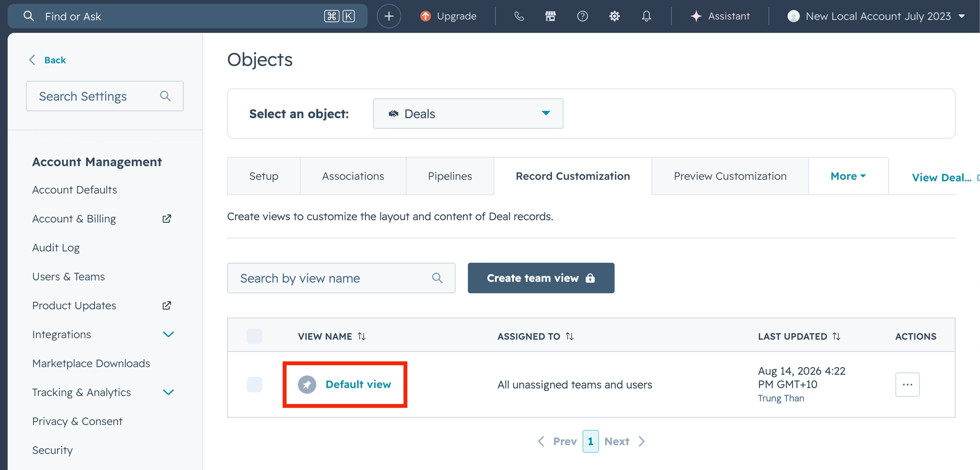980x470 pixels.
Task: Click the Next page chevron
Action: pos(642,441)
